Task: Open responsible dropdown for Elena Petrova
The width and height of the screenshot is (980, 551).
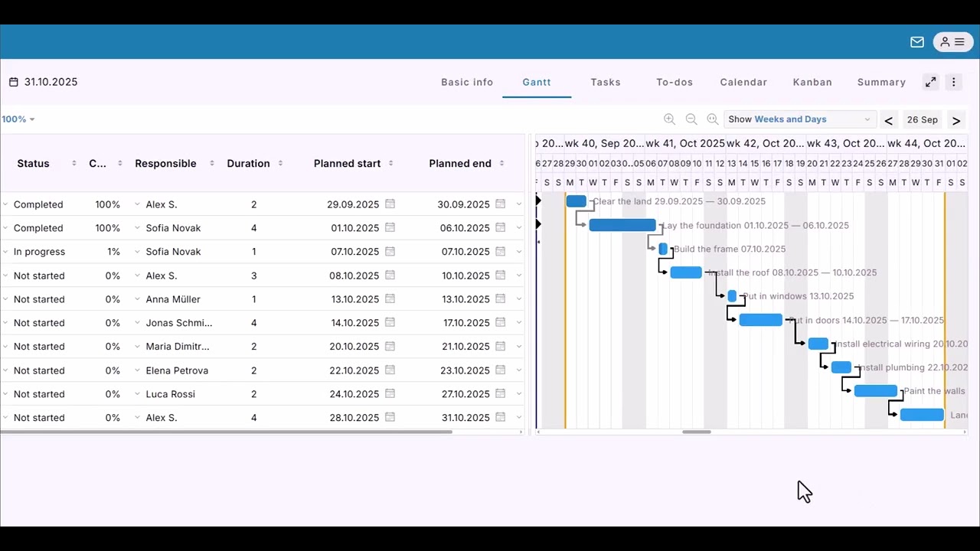Action: (138, 370)
